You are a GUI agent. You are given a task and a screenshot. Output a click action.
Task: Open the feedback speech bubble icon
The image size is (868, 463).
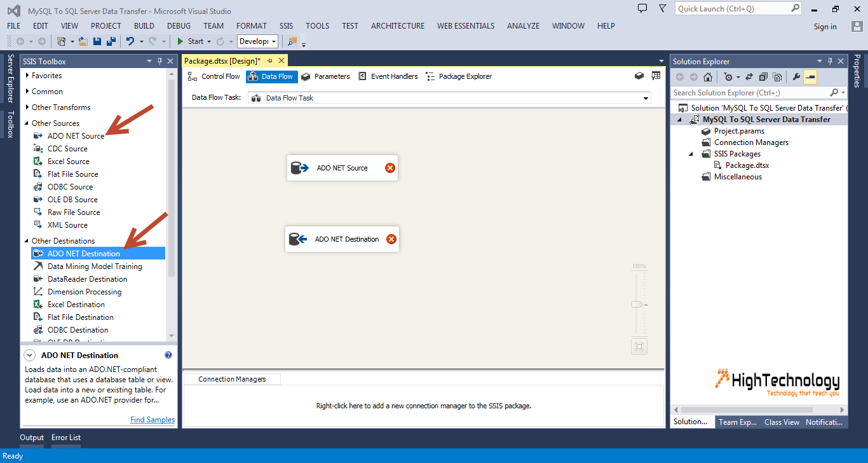tap(642, 8)
